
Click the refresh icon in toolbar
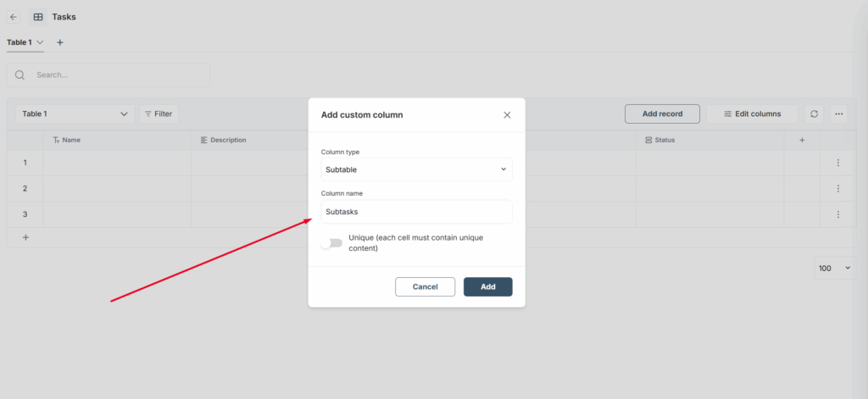814,114
